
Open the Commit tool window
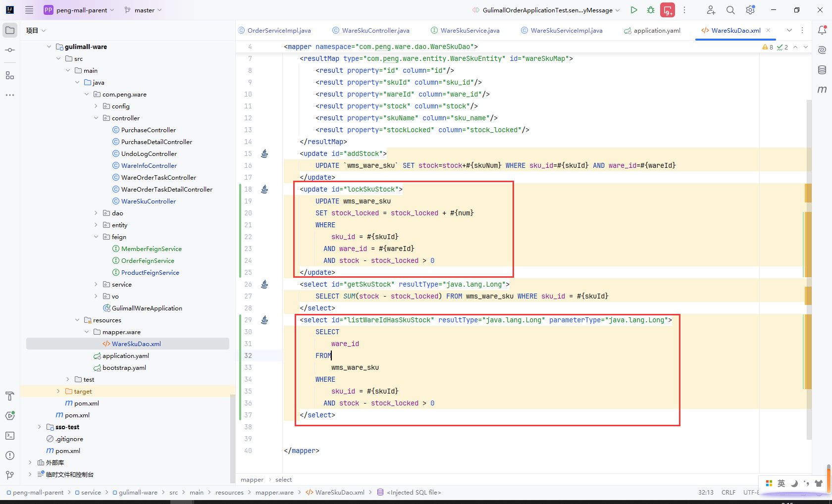[10, 50]
